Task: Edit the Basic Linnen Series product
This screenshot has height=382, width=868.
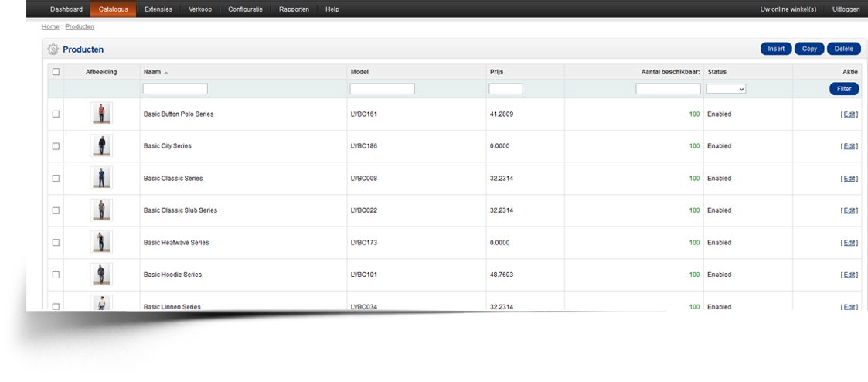Action: [x=849, y=306]
